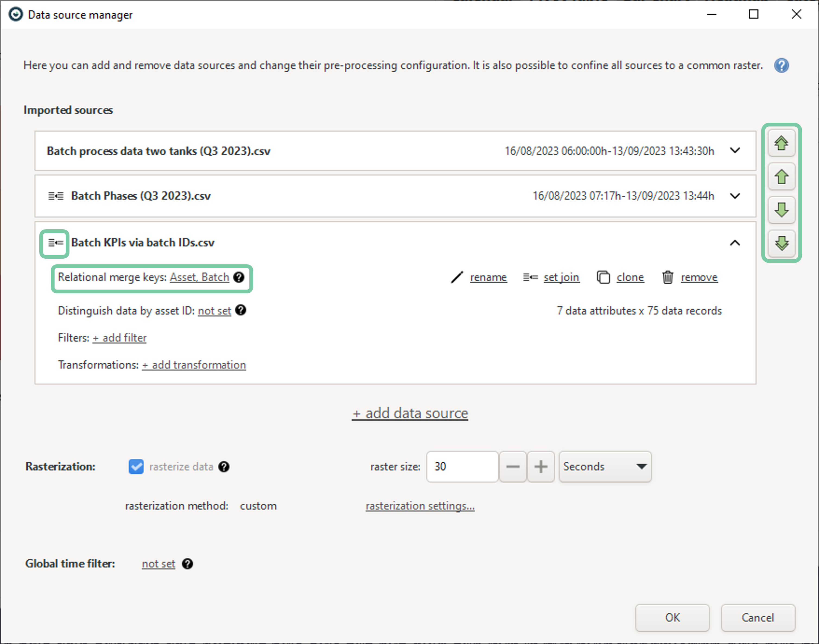Click + add data source link
819x644 pixels.
tap(410, 414)
